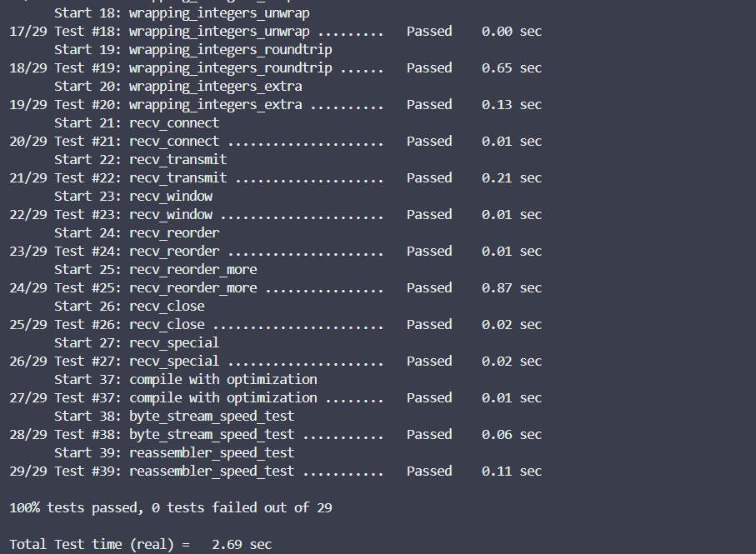Click 'Test #26: recv_close' result line
Image resolution: width=756 pixels, height=554 pixels.
pyautogui.click(x=275, y=324)
